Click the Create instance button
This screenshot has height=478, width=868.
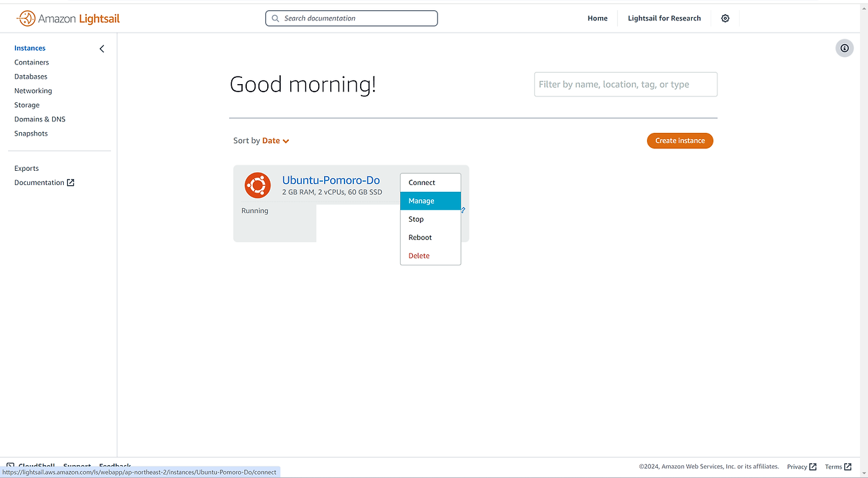point(680,140)
